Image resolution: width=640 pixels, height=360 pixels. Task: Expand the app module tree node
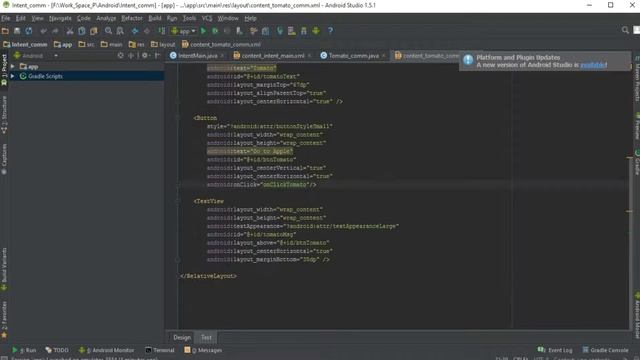click(x=13, y=67)
